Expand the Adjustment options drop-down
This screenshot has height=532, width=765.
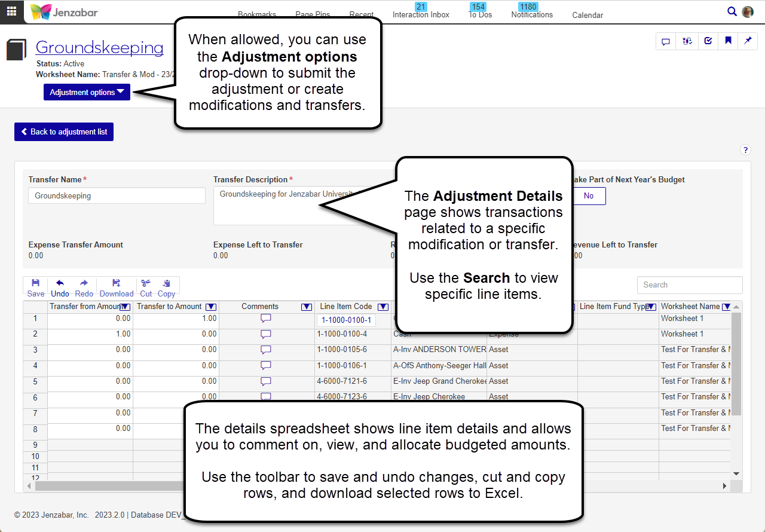click(x=87, y=92)
